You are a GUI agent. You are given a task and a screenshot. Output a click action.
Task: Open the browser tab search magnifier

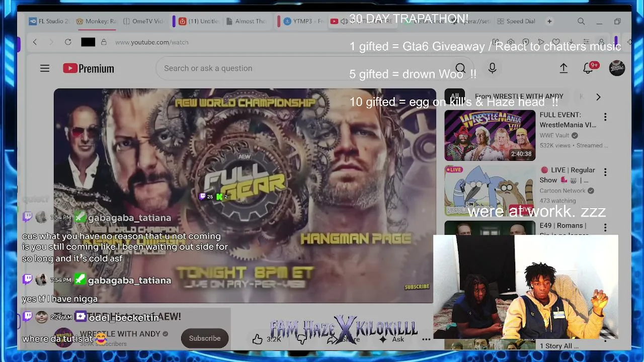pyautogui.click(x=581, y=21)
